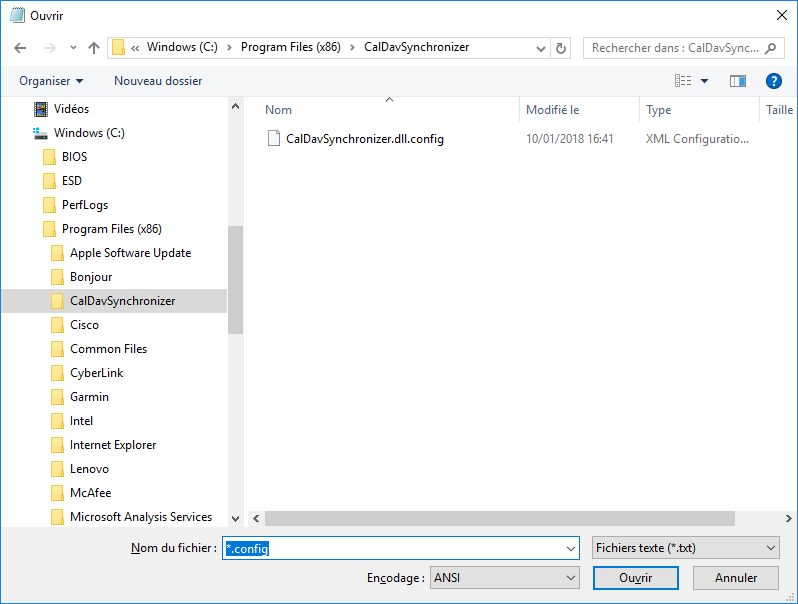Select the Internet Explorer folder

[114, 445]
